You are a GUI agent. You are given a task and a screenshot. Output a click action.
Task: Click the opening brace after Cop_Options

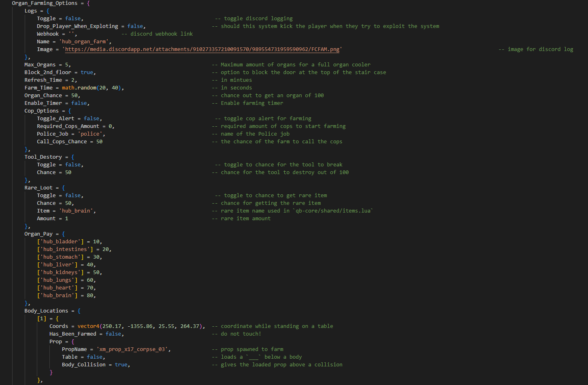70,111
